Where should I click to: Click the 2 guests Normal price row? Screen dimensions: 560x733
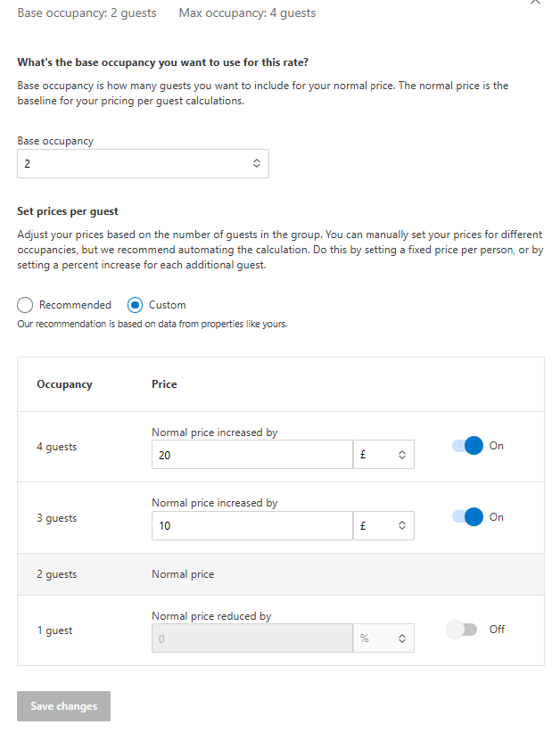pos(281,574)
